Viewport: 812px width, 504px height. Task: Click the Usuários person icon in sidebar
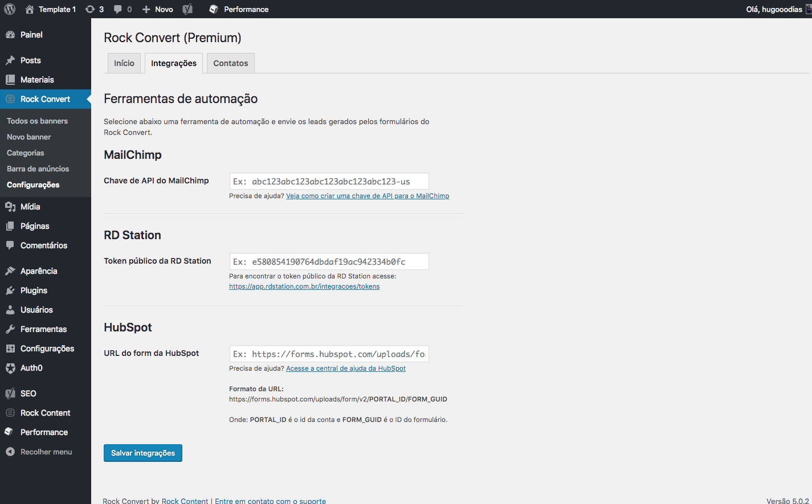click(x=10, y=310)
